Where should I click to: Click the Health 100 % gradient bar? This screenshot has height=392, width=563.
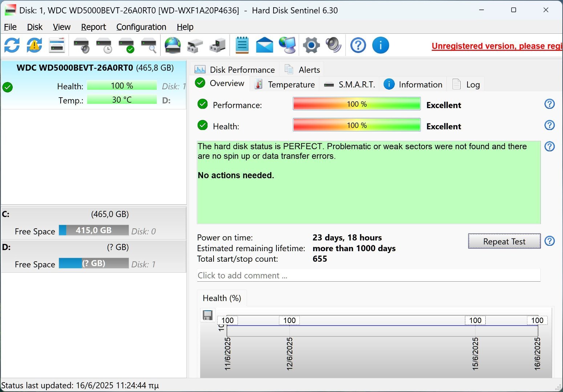[x=357, y=125]
